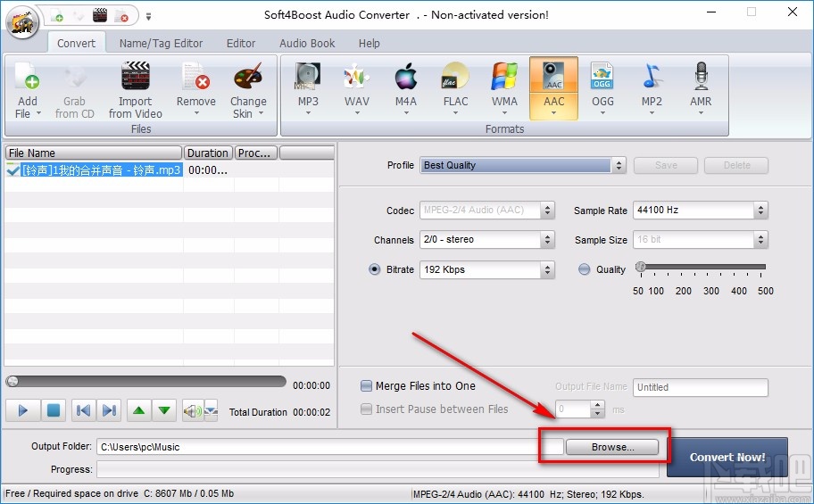814x504 pixels.
Task: Click Import from Video icon
Action: pos(136,77)
